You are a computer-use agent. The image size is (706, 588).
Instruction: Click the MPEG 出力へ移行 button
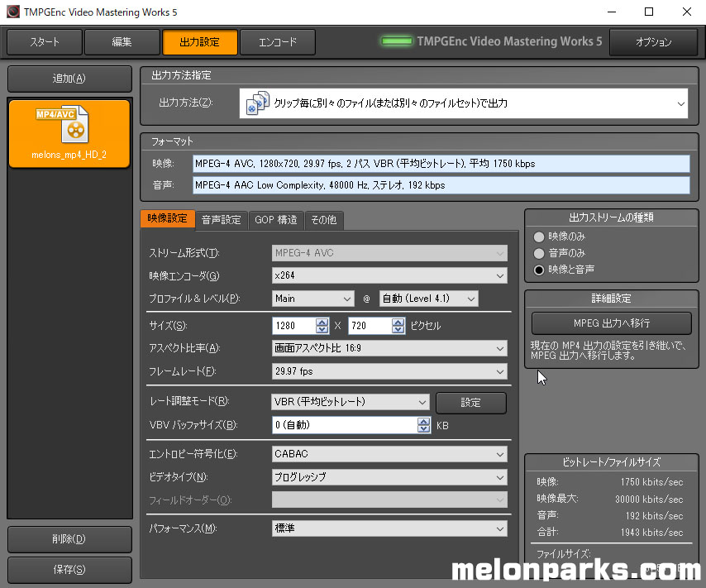[x=612, y=323]
